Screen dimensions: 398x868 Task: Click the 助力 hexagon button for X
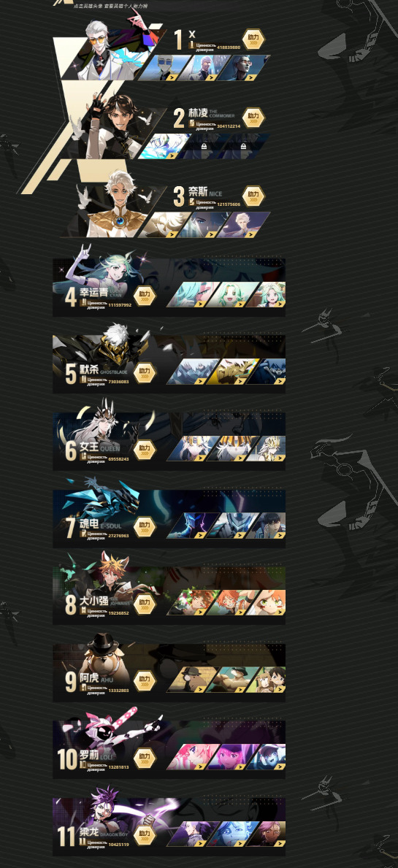[x=253, y=39]
